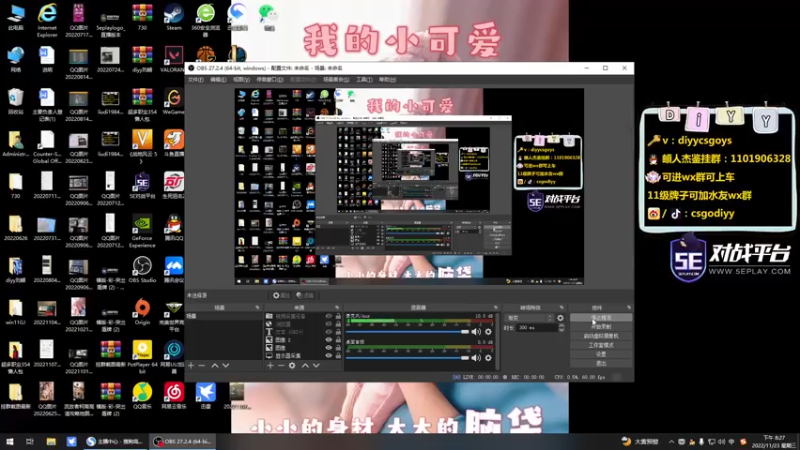
Task: Open Internet Explorer desktop icon
Action: (47, 20)
